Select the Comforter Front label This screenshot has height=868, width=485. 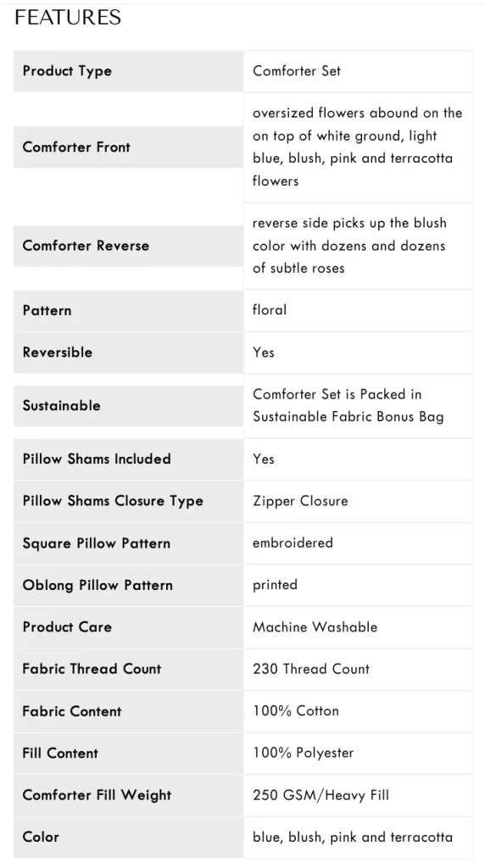pyautogui.click(x=76, y=147)
